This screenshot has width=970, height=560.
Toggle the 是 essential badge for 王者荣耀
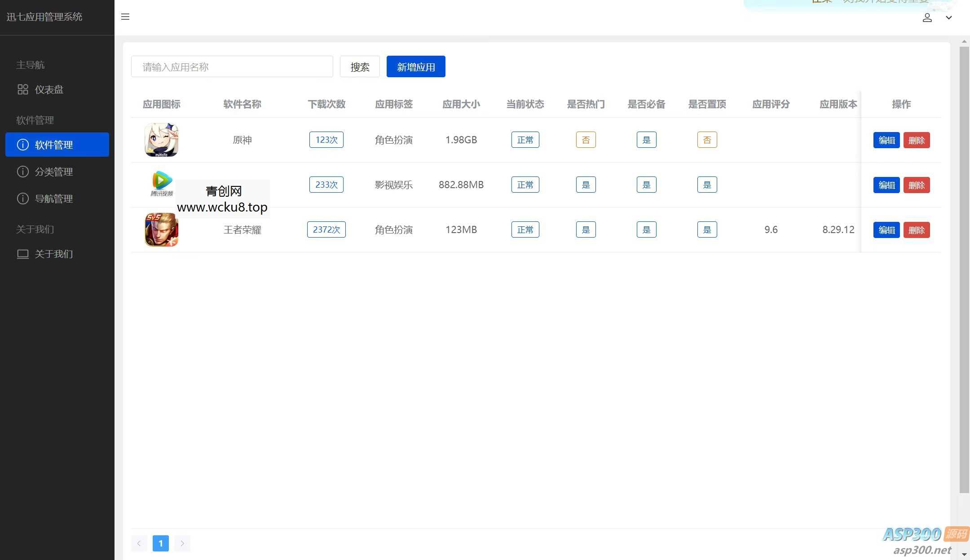tap(646, 229)
